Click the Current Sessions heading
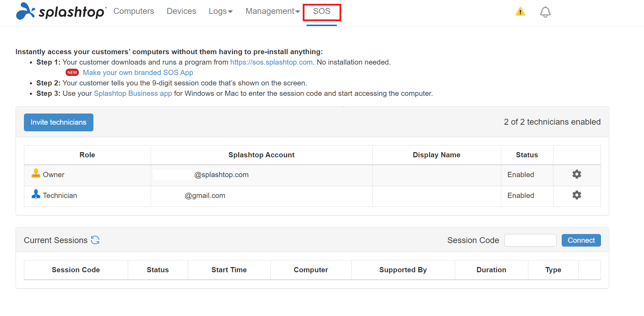Image resolution: width=644 pixels, height=316 pixels. pos(56,240)
